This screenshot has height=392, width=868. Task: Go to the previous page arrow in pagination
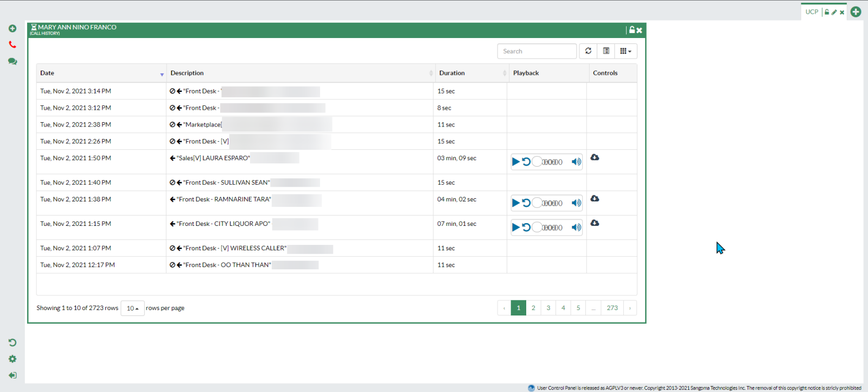tap(504, 308)
